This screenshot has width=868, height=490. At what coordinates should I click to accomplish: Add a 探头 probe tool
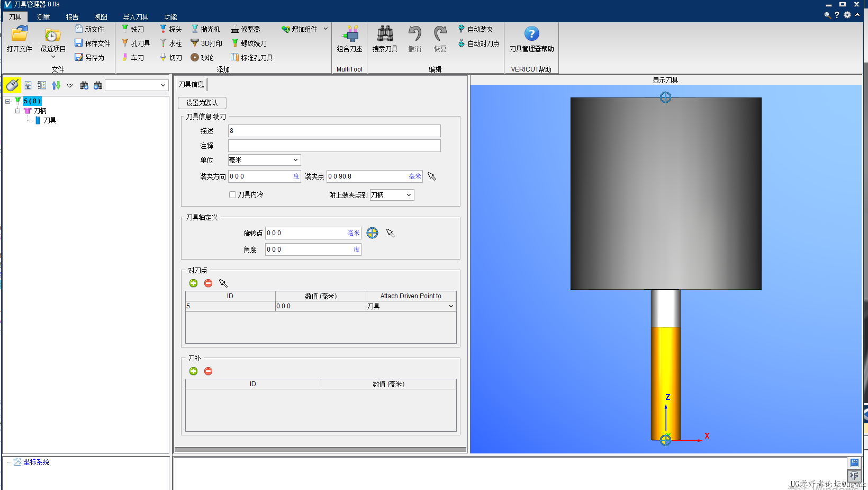pos(171,29)
